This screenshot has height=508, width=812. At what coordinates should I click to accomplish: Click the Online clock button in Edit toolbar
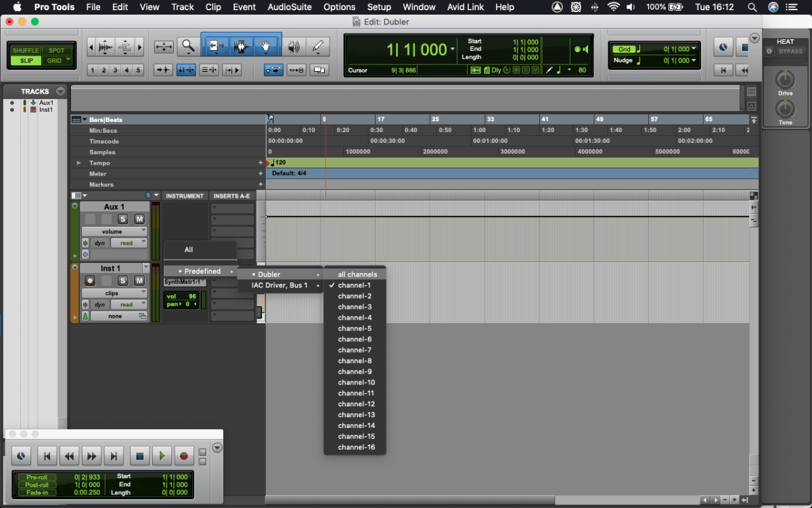pos(723,47)
